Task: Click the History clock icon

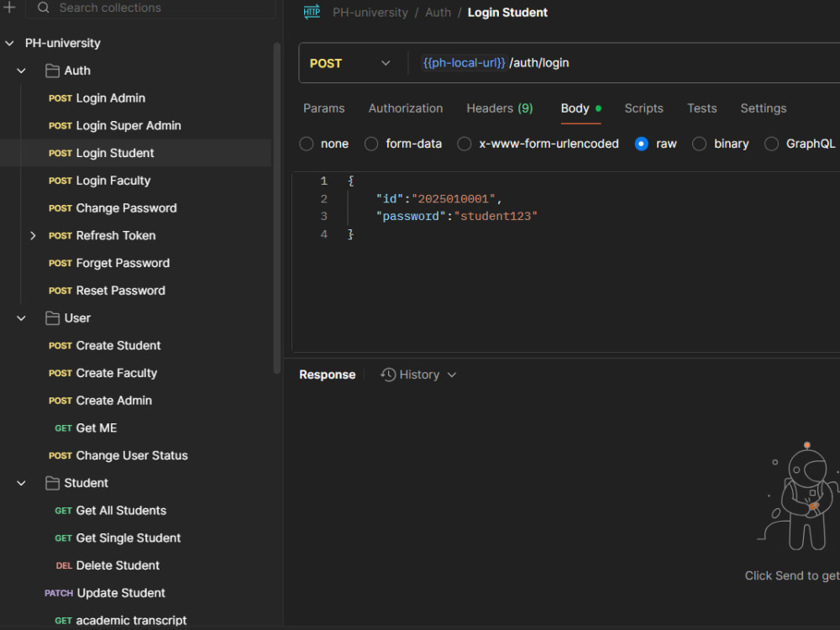Action: [388, 375]
